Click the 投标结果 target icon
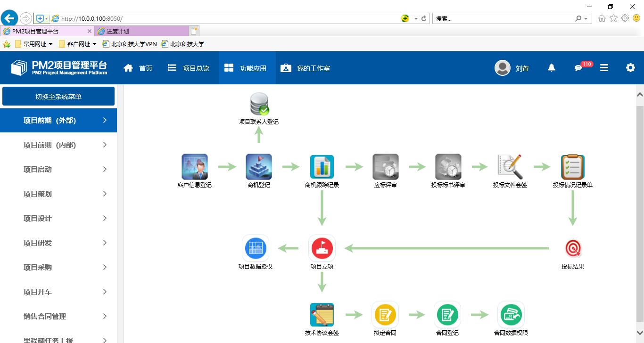This screenshot has width=644, height=343. 572,248
